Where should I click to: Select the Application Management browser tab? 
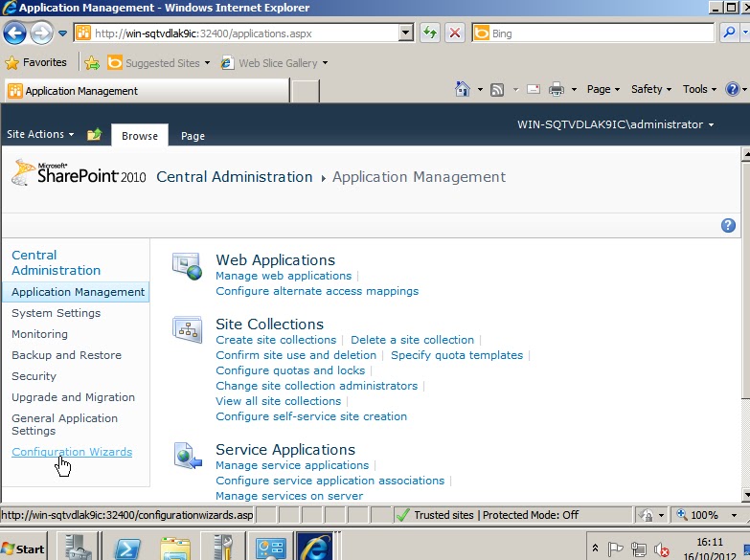point(148,91)
